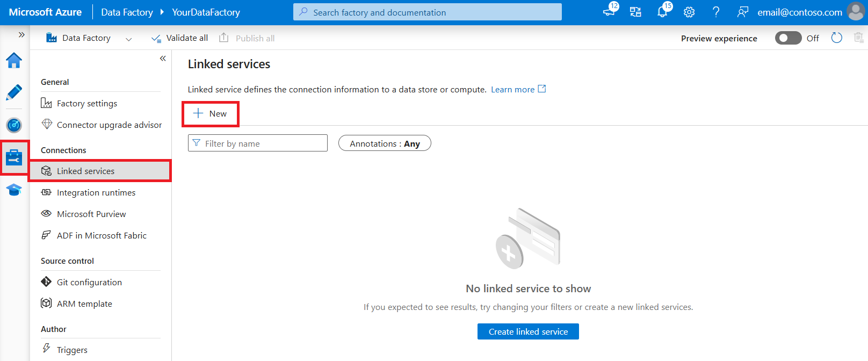
Task: Click the refresh icon beside Preview toggle
Action: coord(836,38)
